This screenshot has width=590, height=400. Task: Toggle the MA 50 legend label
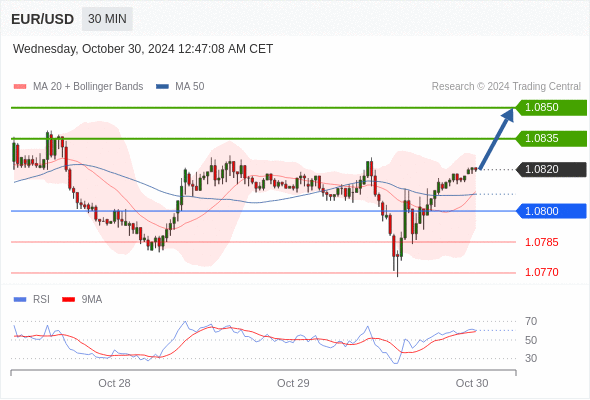190,87
